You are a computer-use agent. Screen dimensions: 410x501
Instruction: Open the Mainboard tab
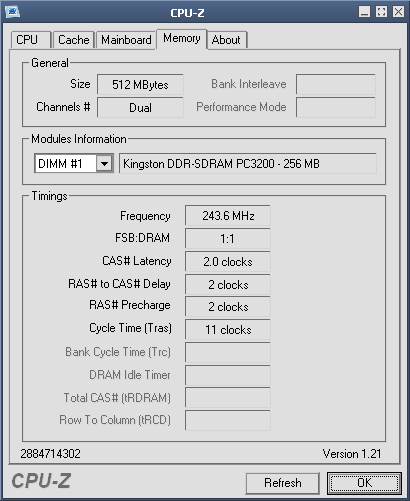[x=126, y=40]
